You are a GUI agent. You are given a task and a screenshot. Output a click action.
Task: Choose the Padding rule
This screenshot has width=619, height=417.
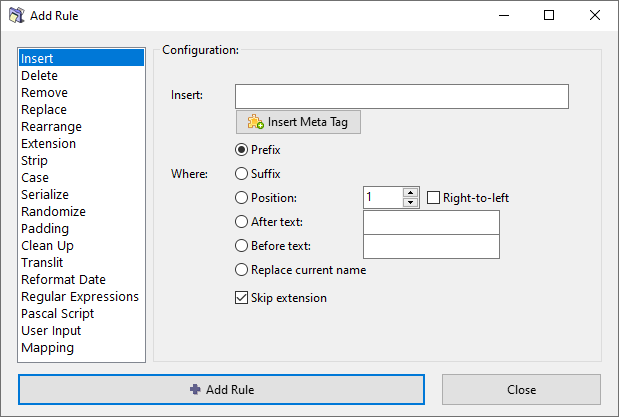(x=81, y=228)
